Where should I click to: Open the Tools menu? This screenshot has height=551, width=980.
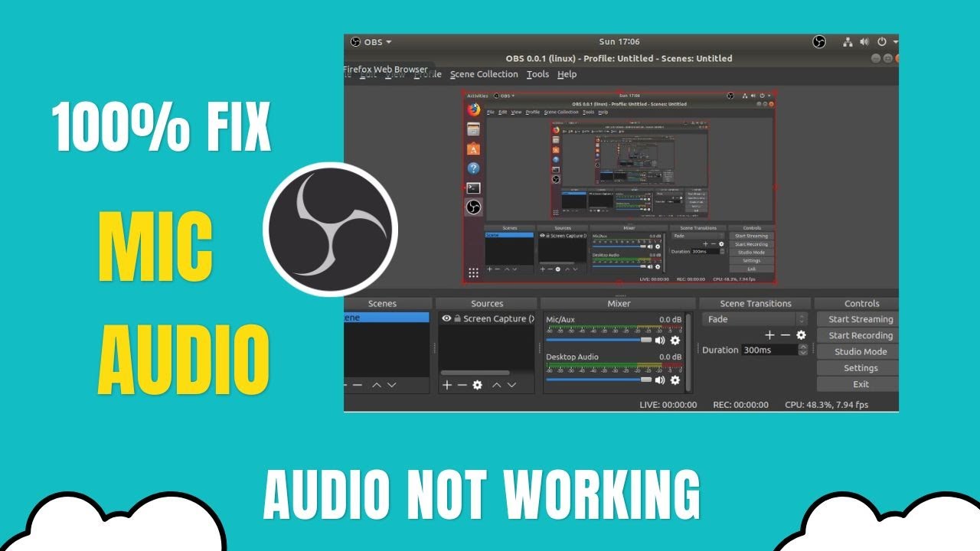(537, 74)
